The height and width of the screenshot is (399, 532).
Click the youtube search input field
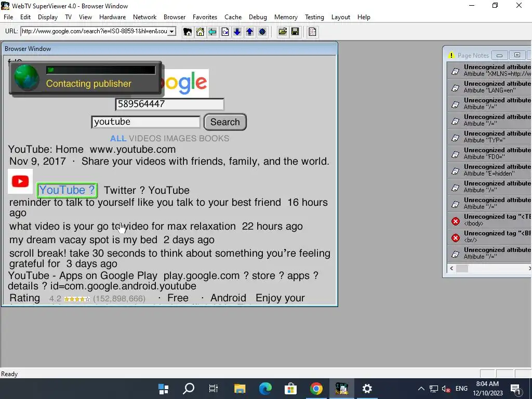(146, 122)
